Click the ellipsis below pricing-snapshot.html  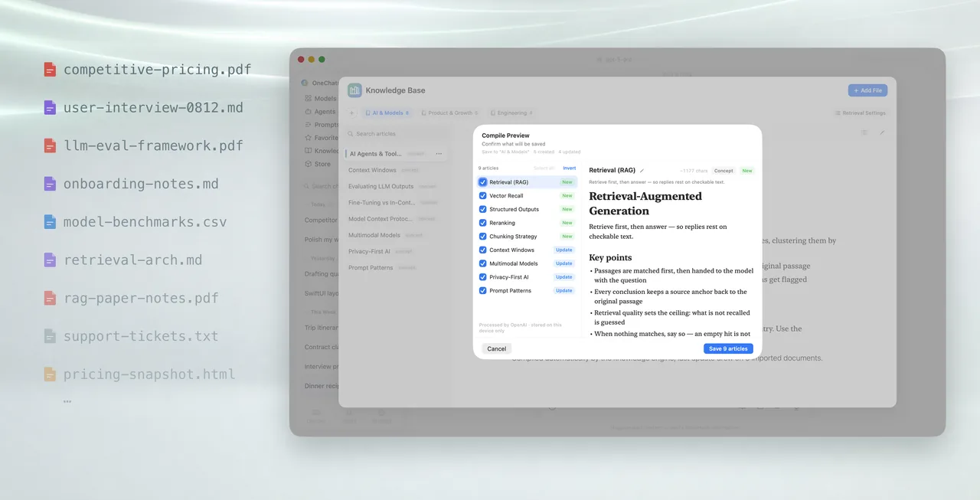pyautogui.click(x=67, y=401)
